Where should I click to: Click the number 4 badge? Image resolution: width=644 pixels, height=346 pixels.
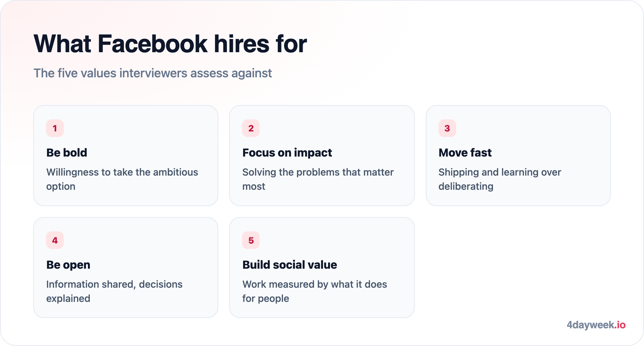pyautogui.click(x=55, y=240)
